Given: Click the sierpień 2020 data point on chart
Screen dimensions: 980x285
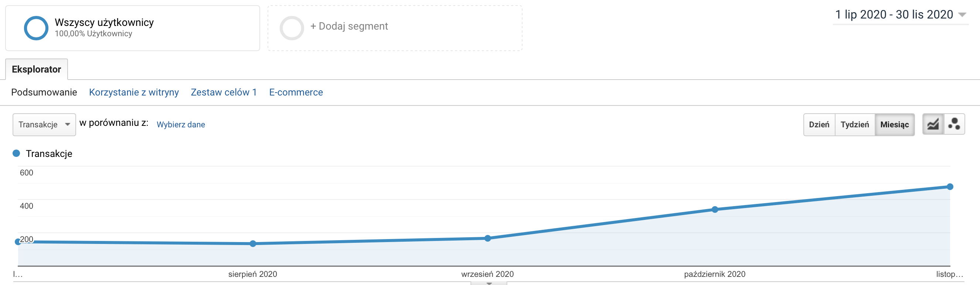Looking at the screenshot, I should pos(253,244).
